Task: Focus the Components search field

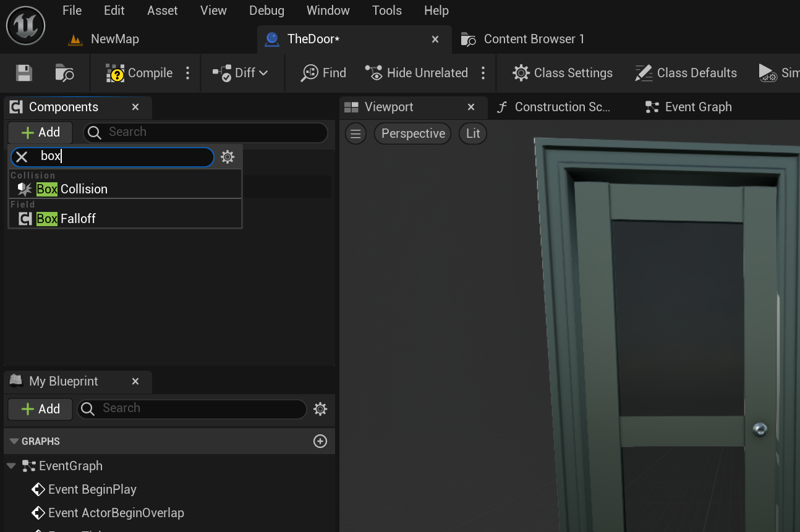Action: pyautogui.click(x=205, y=132)
